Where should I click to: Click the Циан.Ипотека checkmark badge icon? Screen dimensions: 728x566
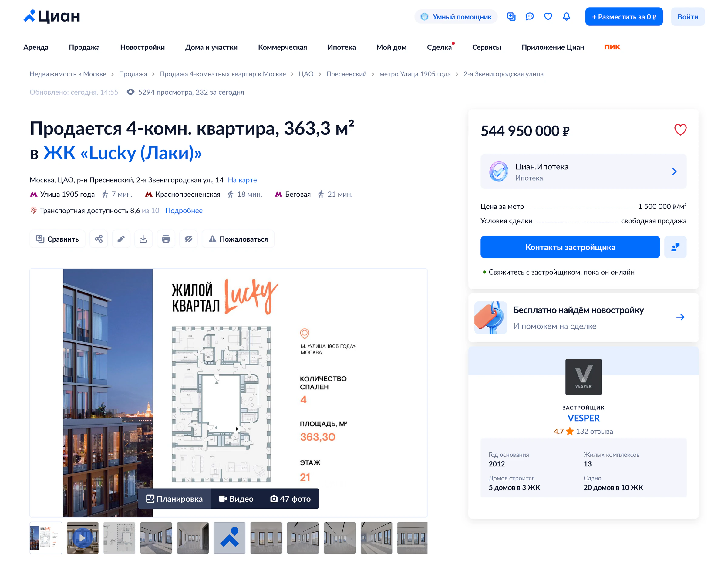pyautogui.click(x=499, y=171)
